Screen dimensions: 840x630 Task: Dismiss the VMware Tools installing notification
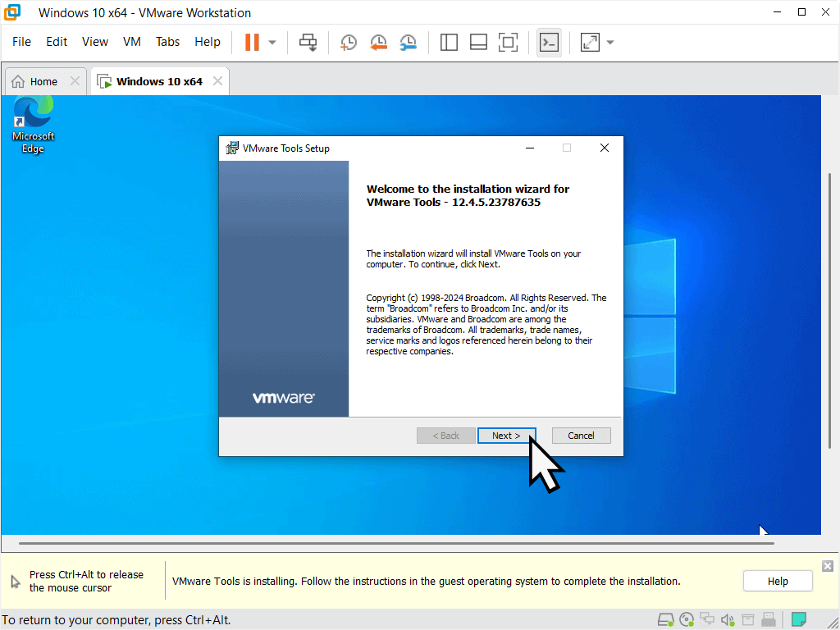(828, 566)
